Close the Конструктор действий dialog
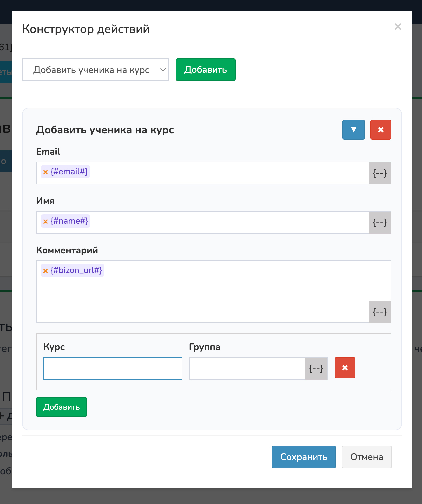Image resolution: width=422 pixels, height=504 pixels. tap(397, 27)
